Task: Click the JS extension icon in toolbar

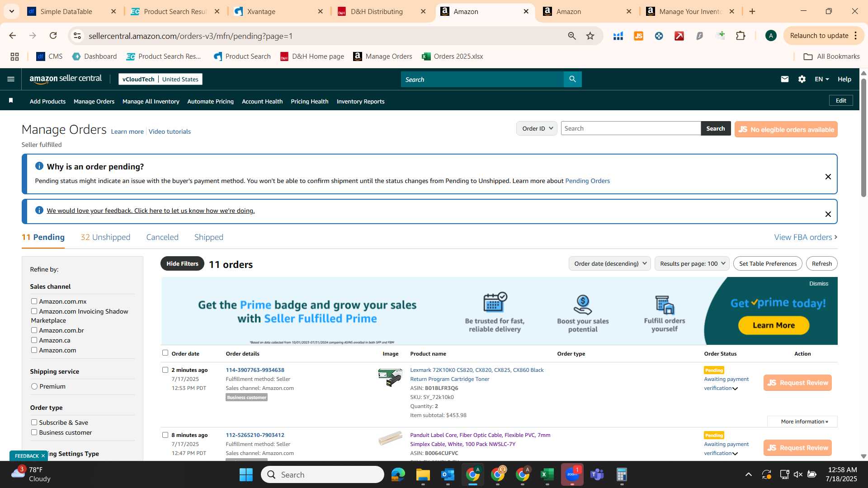Action: point(638,36)
